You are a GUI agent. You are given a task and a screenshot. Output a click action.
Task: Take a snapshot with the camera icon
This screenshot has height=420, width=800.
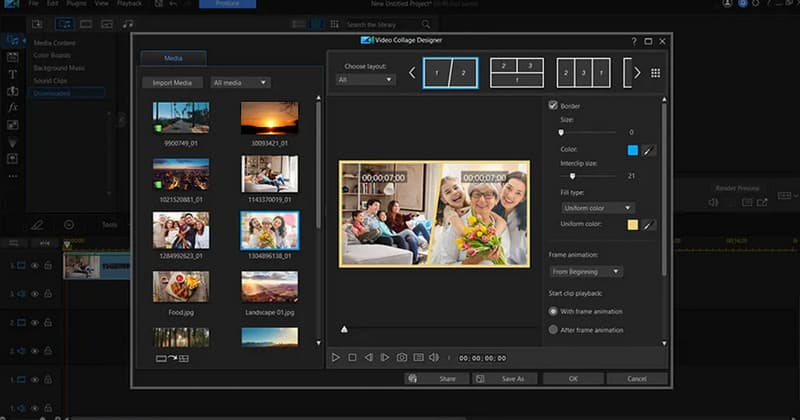402,358
